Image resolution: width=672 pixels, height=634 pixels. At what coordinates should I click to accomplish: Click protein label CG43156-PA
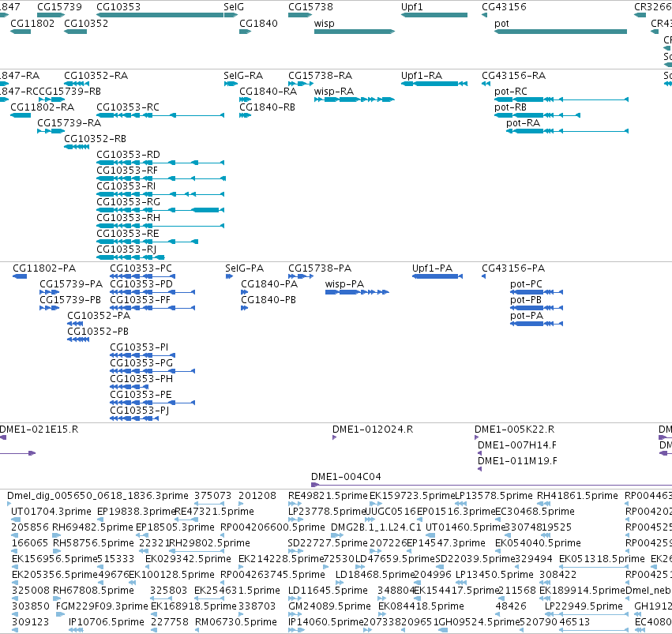(513, 268)
